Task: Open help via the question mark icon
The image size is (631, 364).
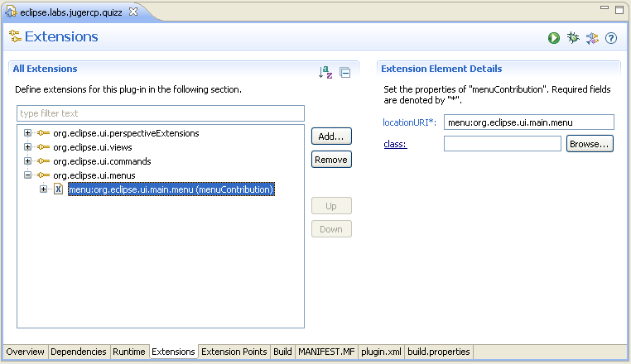Action: 611,38
